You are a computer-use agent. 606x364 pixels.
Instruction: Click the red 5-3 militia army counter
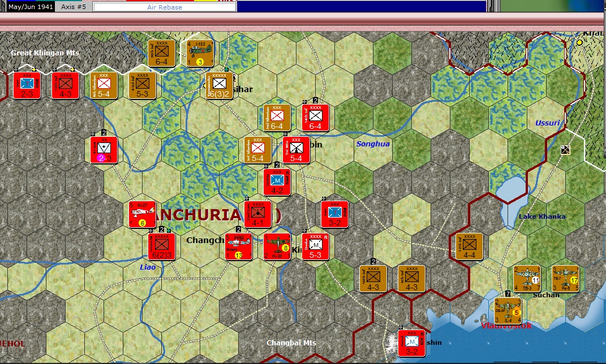[x=315, y=246]
